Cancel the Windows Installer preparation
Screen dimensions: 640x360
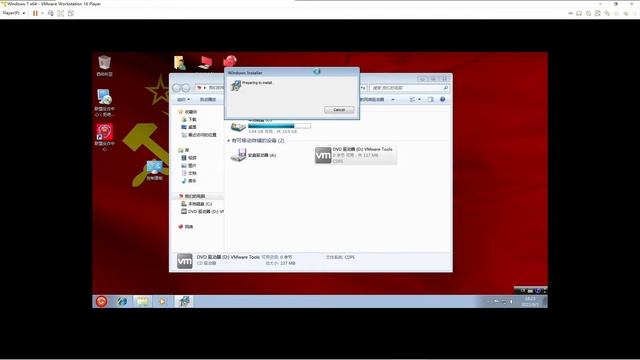pyautogui.click(x=339, y=110)
